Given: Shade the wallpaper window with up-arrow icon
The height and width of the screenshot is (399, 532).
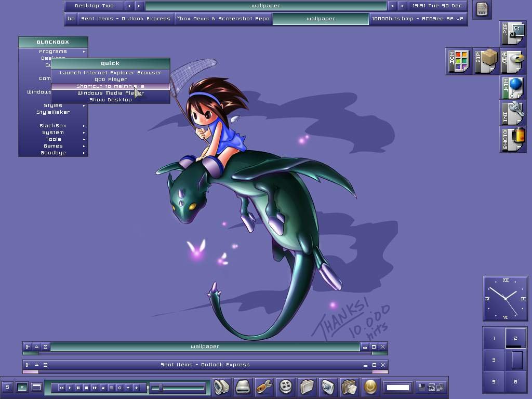Looking at the screenshot, I should (37, 347).
